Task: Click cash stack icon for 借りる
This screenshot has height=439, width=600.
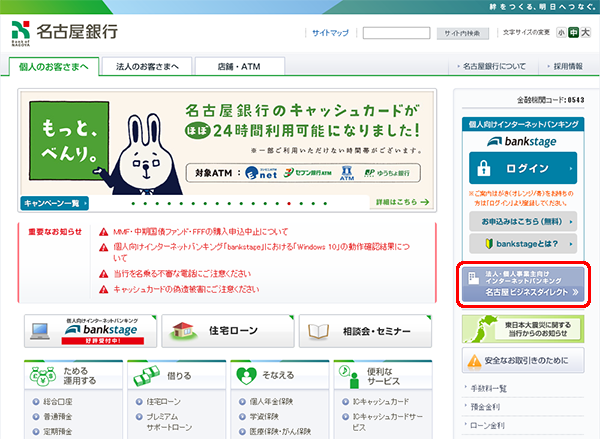Action: pos(147,376)
